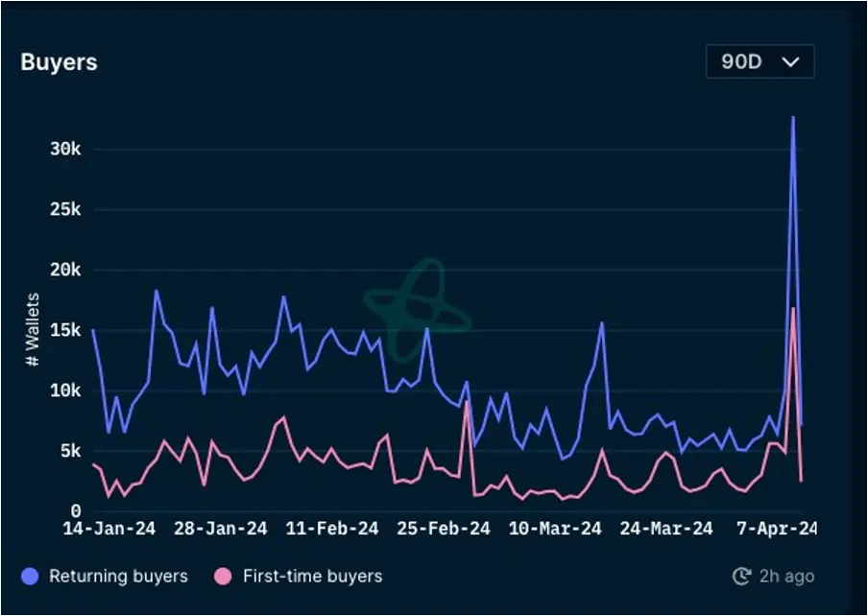Image resolution: width=868 pixels, height=616 pixels.
Task: Click the pink First-time buyers legend dot
Action: (x=223, y=577)
